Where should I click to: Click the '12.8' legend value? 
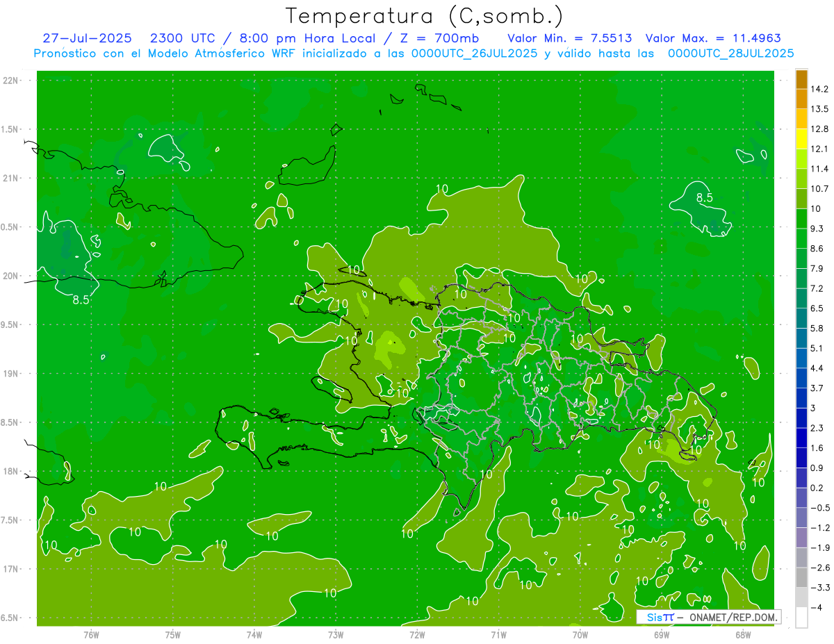click(819, 129)
